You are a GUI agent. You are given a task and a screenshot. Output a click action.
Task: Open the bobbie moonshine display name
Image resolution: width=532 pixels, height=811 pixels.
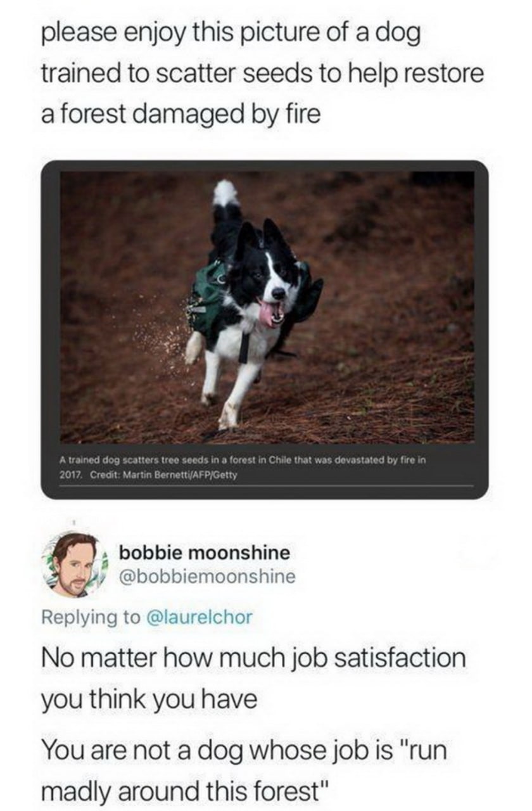click(x=205, y=552)
